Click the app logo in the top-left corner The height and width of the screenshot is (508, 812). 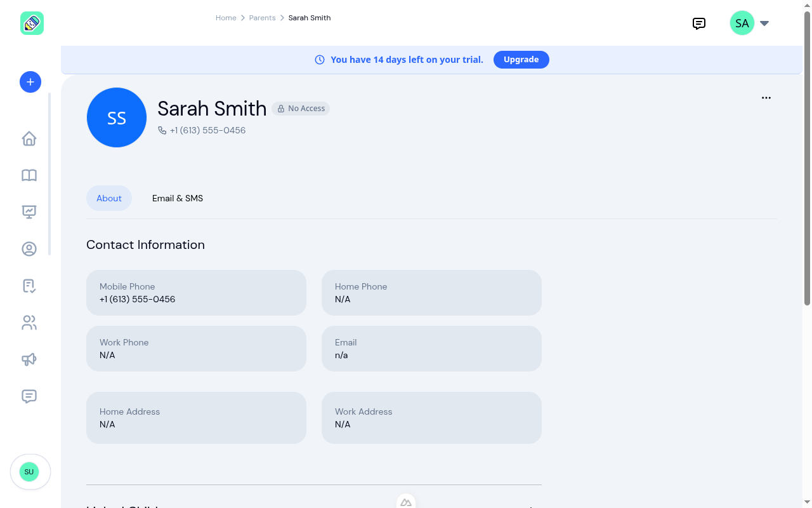coord(32,23)
